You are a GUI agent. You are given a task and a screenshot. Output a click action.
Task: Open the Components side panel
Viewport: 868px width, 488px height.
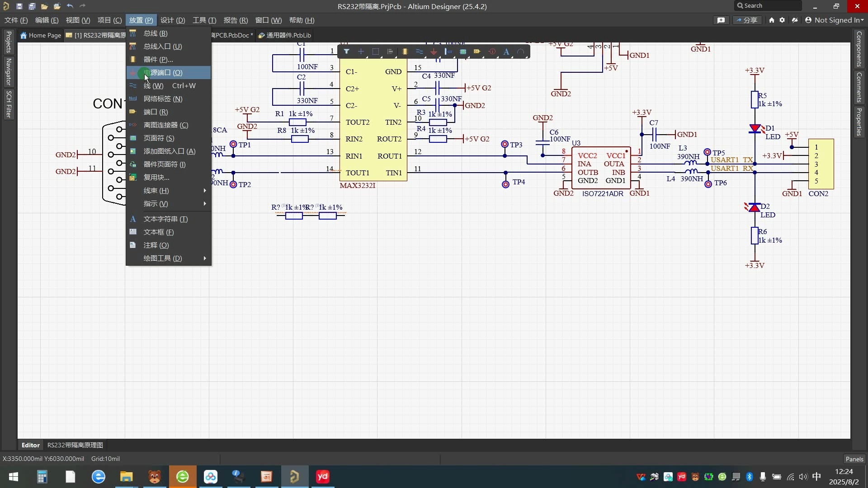(x=859, y=49)
